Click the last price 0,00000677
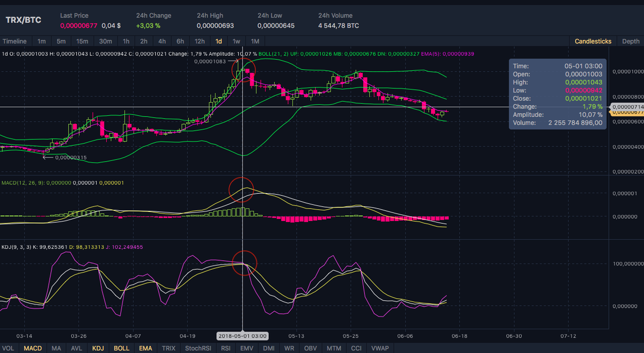Screen dimensions: 644x353 tap(78, 25)
